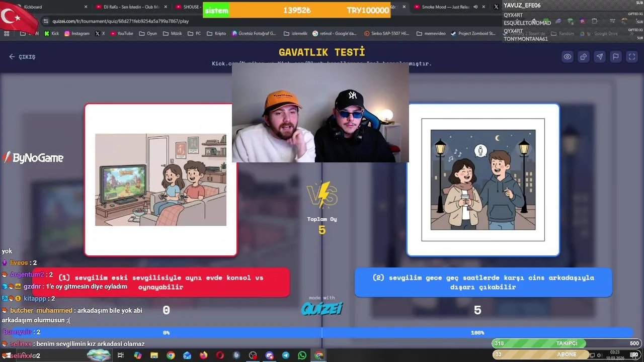Click chat username Argentum2

coord(27,275)
